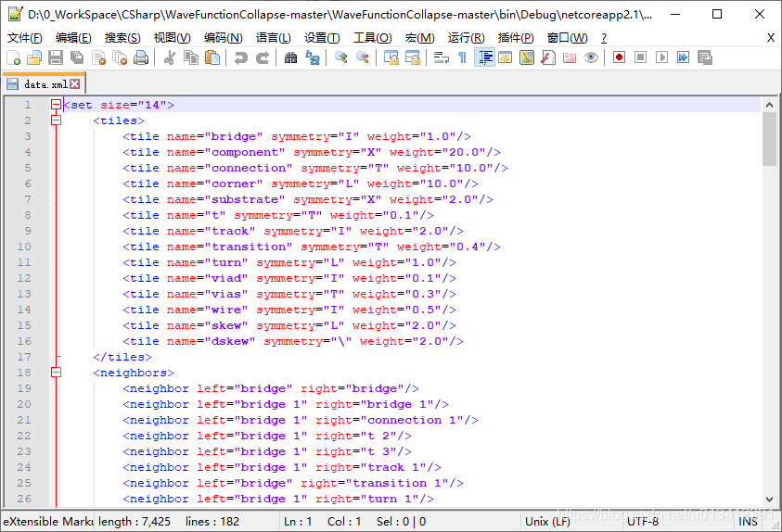Click the Open file folder icon

(34, 57)
